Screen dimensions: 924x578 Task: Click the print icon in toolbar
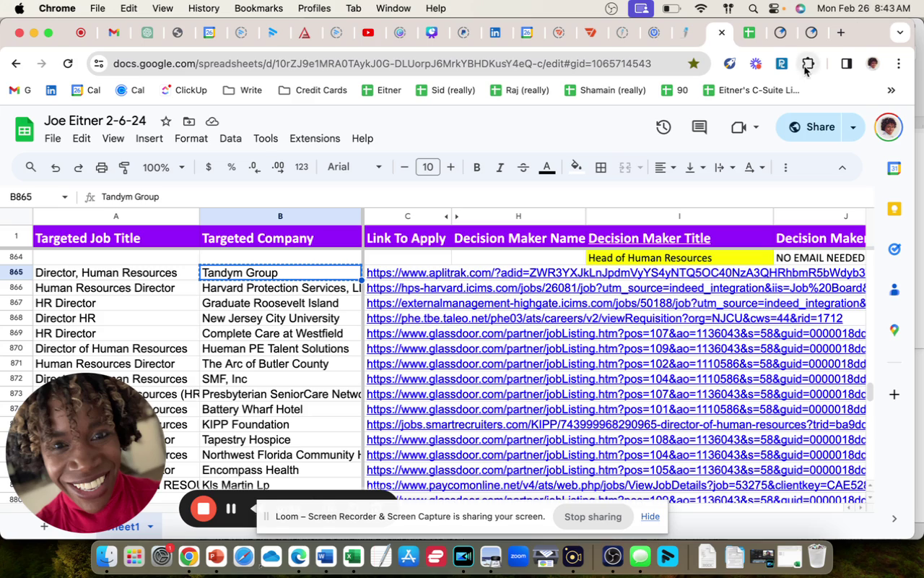tap(102, 168)
